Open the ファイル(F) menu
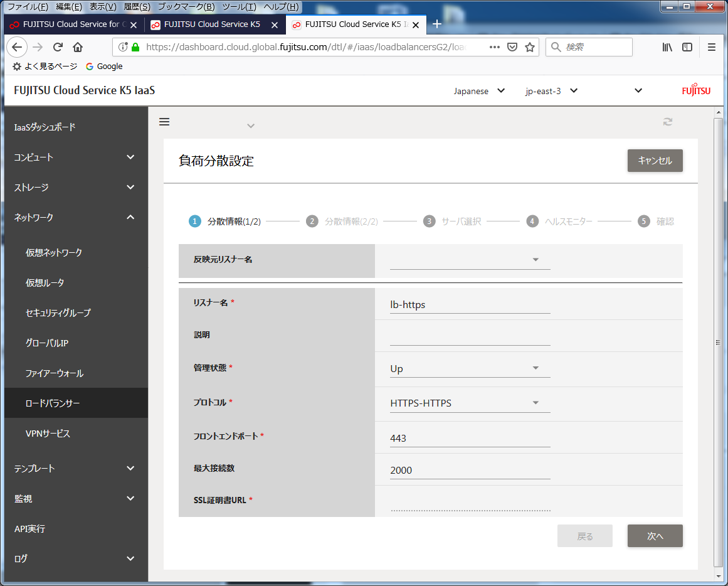The image size is (728, 586). (28, 6)
